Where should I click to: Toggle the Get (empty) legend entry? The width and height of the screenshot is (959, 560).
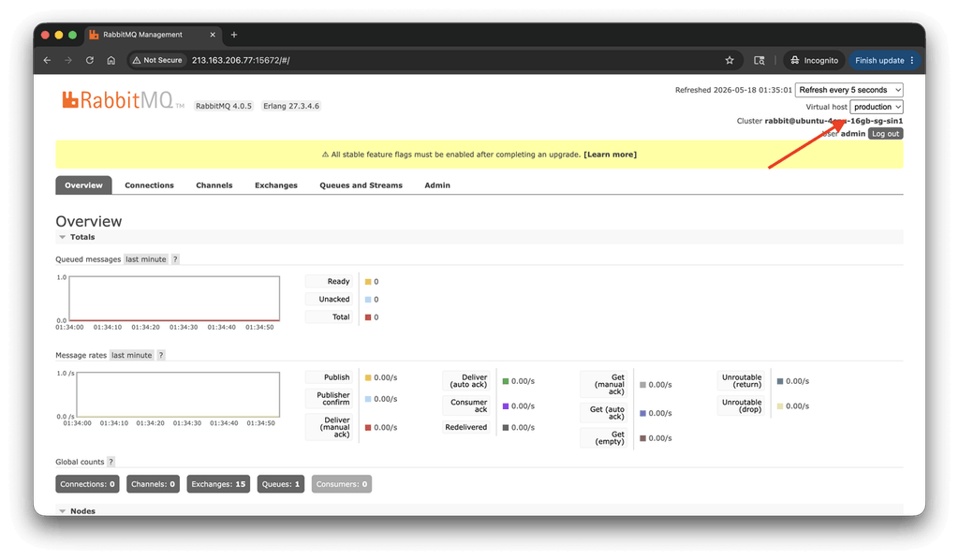[x=604, y=438]
